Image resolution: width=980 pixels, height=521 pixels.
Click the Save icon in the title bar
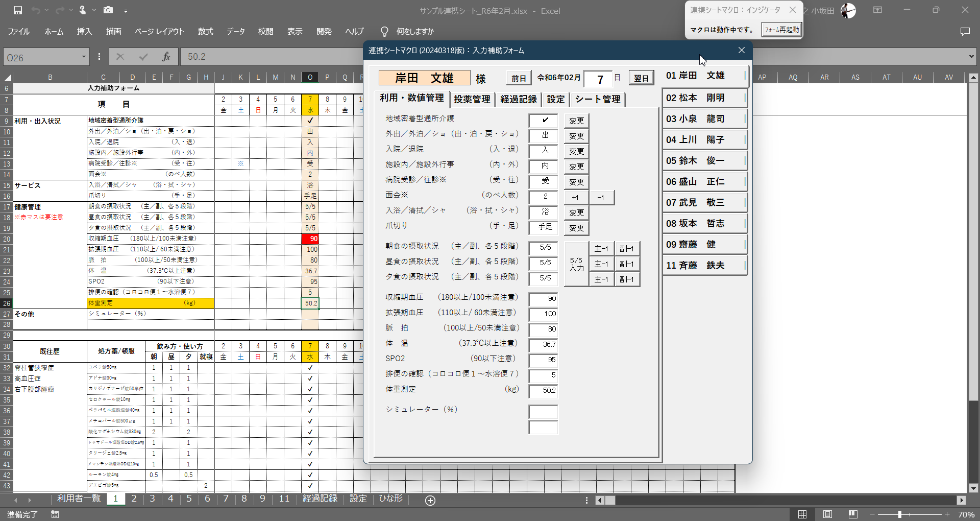(x=18, y=10)
